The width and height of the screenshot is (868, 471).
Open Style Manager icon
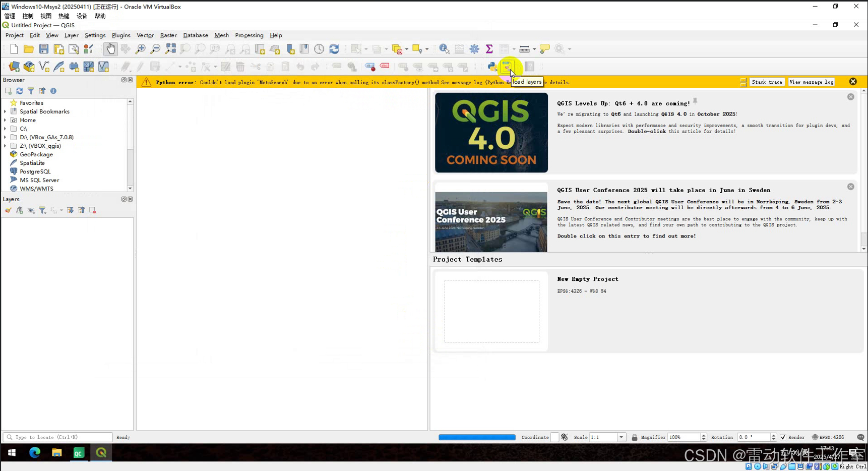89,49
